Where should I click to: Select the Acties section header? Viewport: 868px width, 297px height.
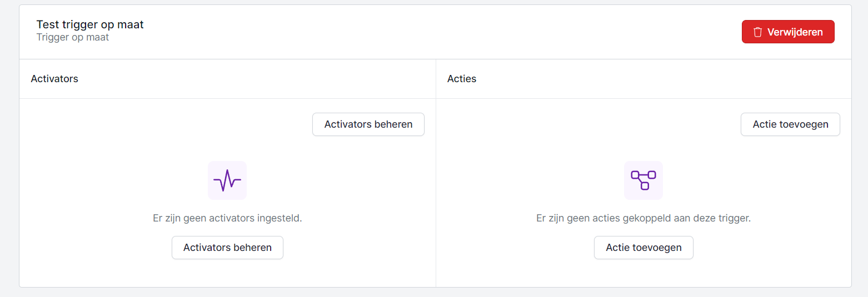[462, 79]
